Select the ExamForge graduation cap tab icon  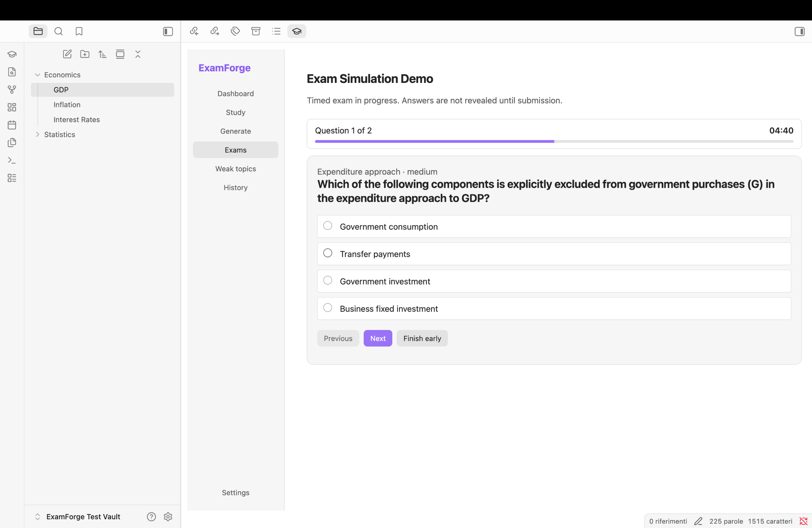pos(297,31)
